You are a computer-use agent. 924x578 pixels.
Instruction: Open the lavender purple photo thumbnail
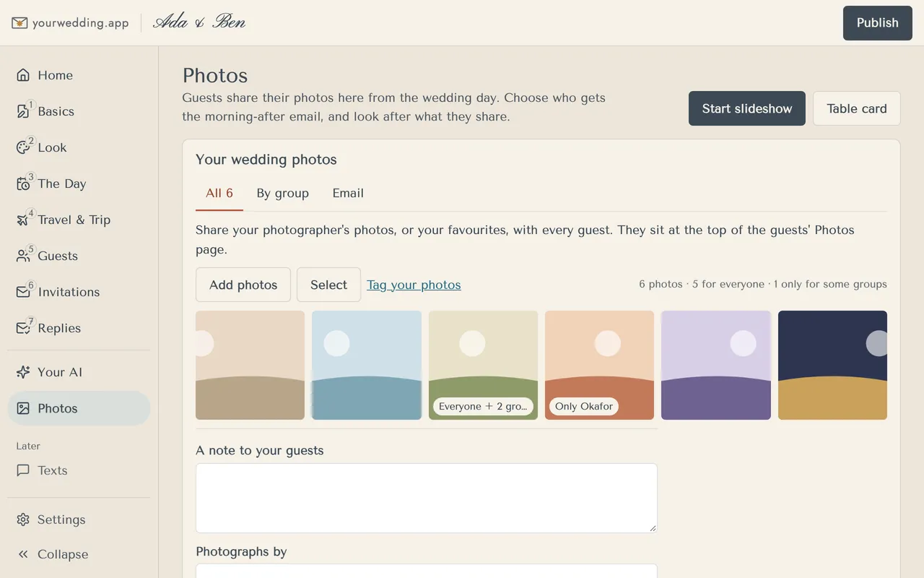(x=716, y=365)
